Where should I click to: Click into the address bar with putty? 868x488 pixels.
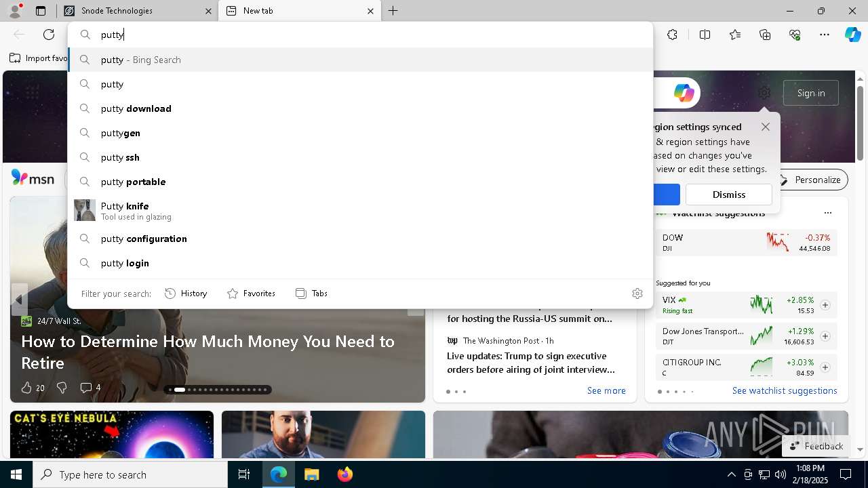[x=360, y=35]
